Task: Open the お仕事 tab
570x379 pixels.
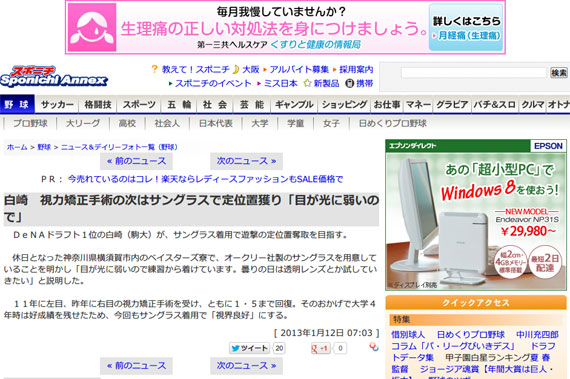Action: pos(387,105)
